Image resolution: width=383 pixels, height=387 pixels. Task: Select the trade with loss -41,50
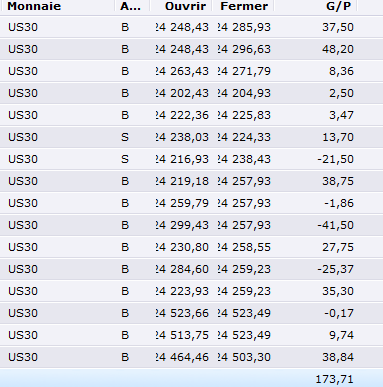point(191,225)
